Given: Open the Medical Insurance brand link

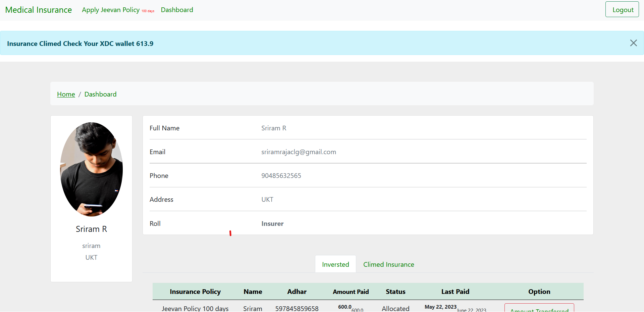Looking at the screenshot, I should coord(39,10).
